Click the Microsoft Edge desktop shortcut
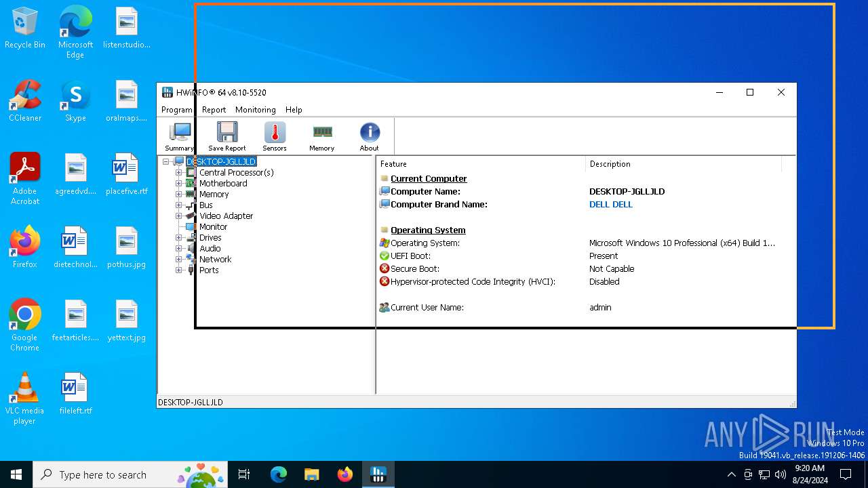The height and width of the screenshot is (488, 868). [75, 33]
